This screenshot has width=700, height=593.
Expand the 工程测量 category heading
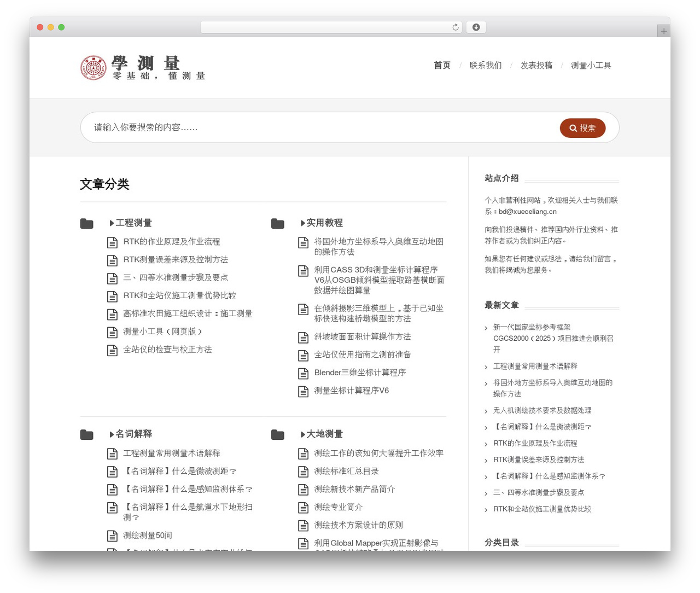tap(131, 223)
